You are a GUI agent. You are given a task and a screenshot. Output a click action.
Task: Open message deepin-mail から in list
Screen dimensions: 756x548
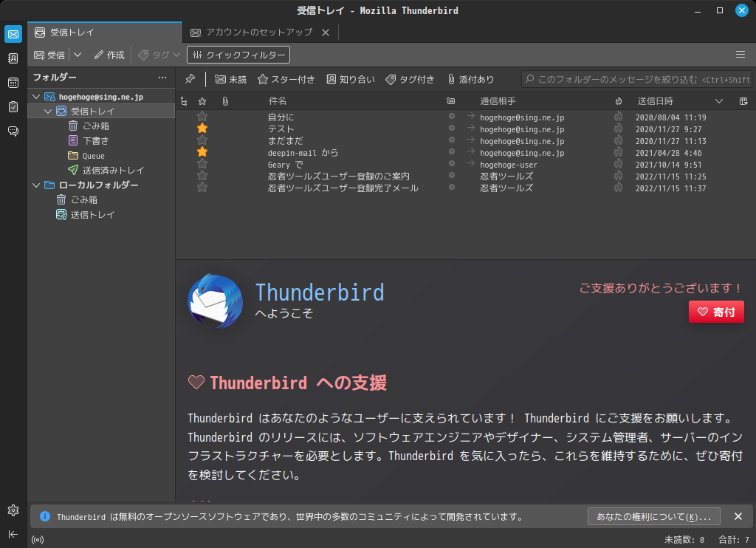pyautogui.click(x=303, y=153)
